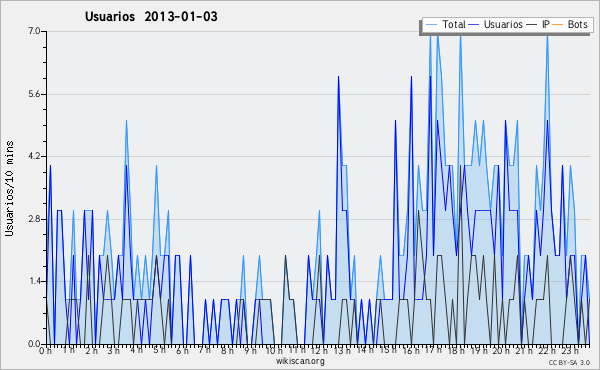Click the 3 h x-axis label
The width and height of the screenshot is (600, 370).
point(113,350)
